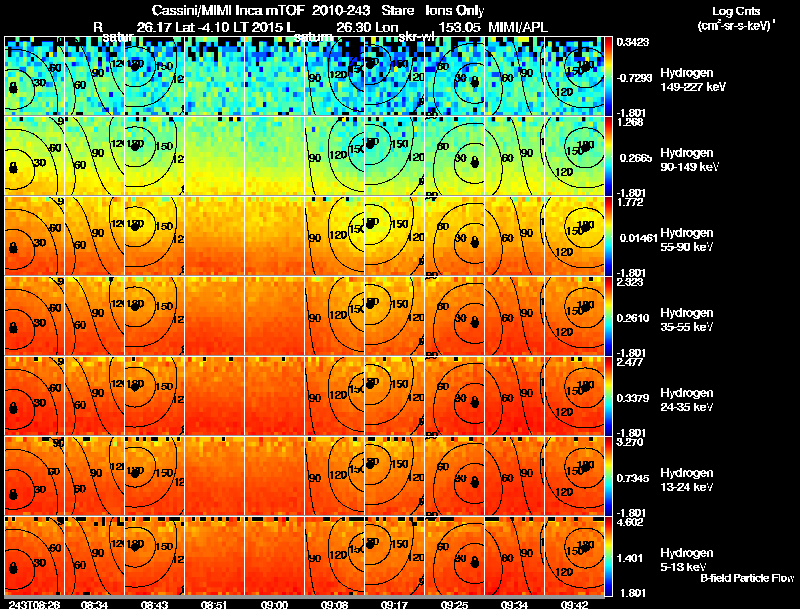Click the '0.01461' color scale value
Viewport: 800px width, 609px height.
tap(638, 238)
